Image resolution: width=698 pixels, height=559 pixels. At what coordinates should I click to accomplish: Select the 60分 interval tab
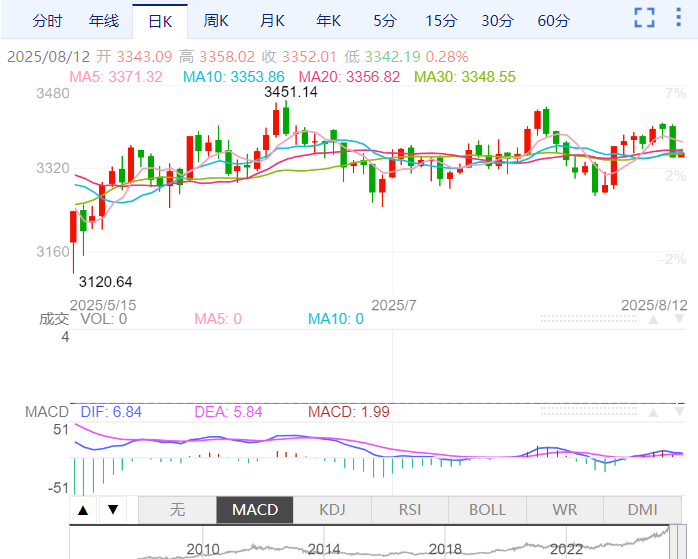[x=553, y=21]
